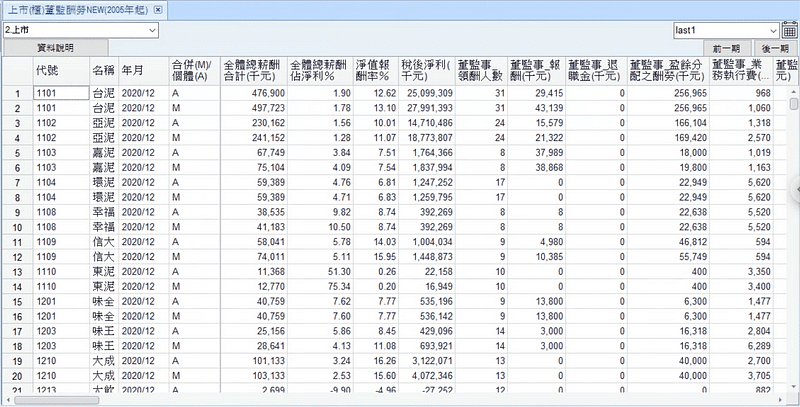Viewport: 800px width, 407px height.
Task: Go to previous period with 前一期
Action: [727, 48]
